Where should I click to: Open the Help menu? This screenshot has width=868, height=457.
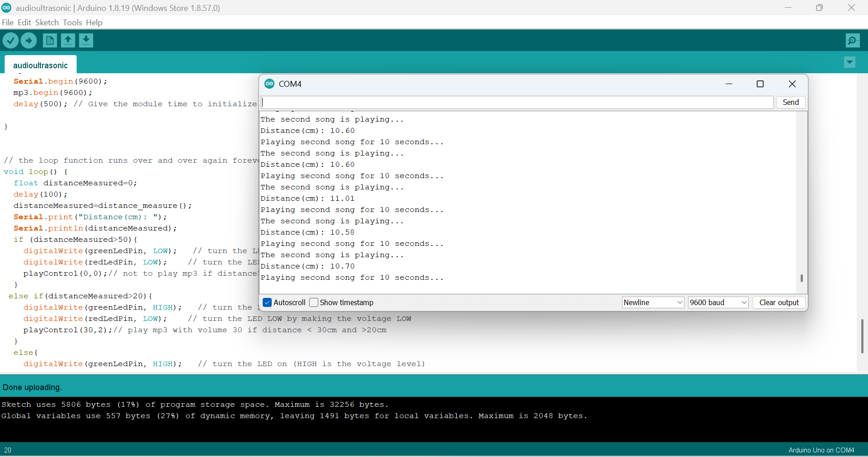coord(94,22)
